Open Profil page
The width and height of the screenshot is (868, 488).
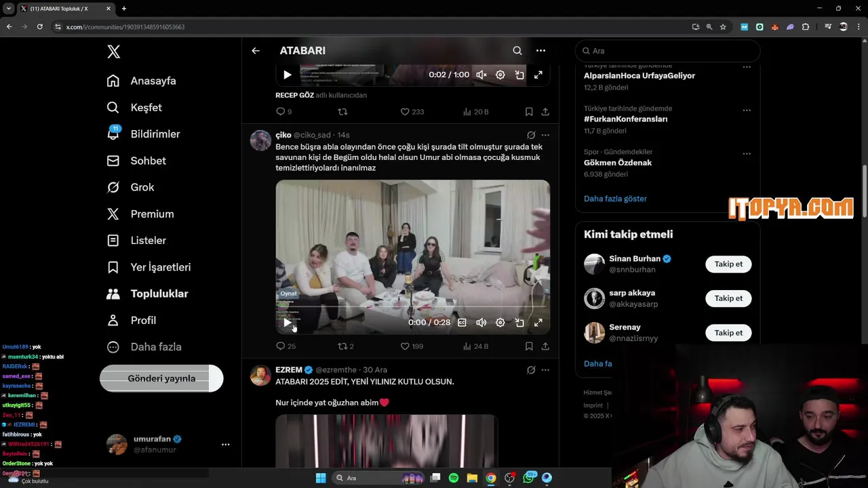[x=132, y=320]
